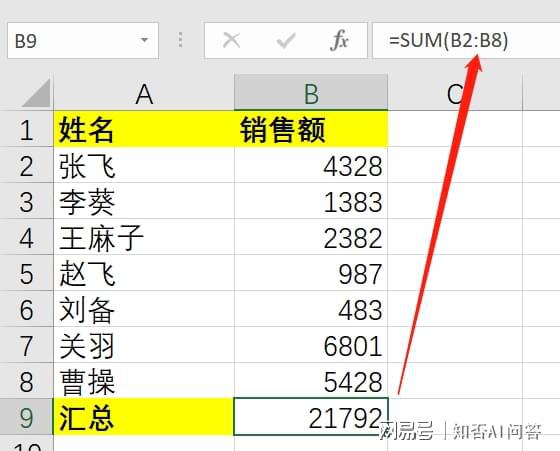Select cell containing 赵飞
The height and width of the screenshot is (451, 560).
[x=144, y=273]
